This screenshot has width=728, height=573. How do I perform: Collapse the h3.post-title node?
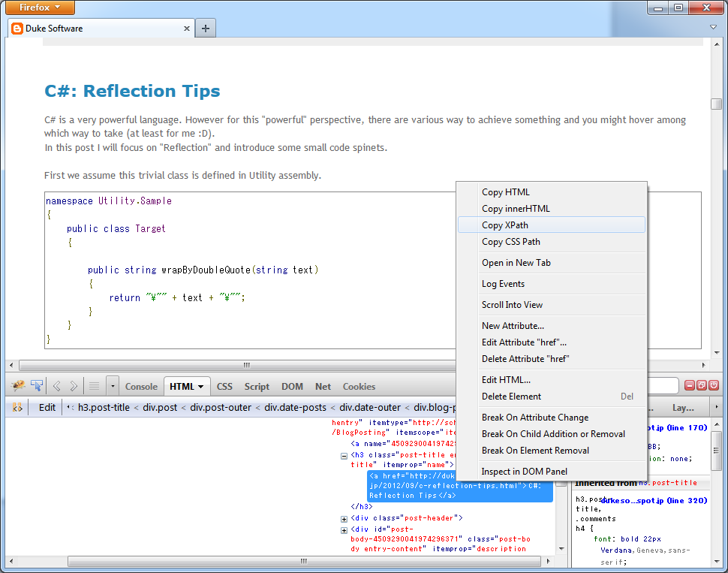click(x=343, y=457)
